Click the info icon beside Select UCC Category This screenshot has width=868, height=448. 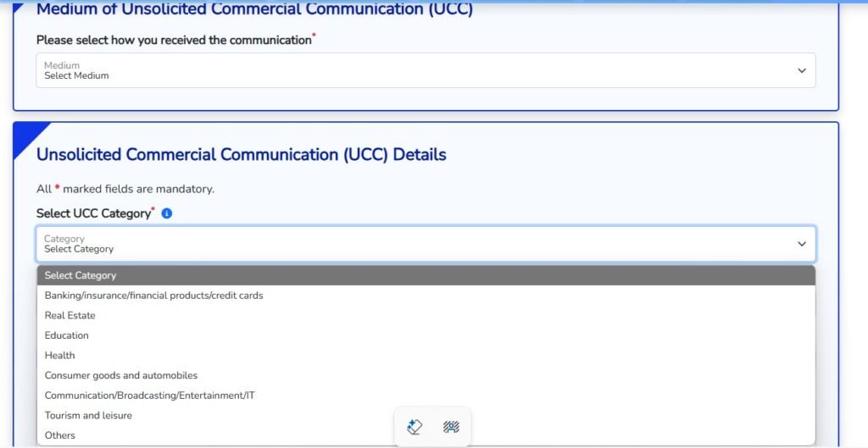click(x=167, y=213)
